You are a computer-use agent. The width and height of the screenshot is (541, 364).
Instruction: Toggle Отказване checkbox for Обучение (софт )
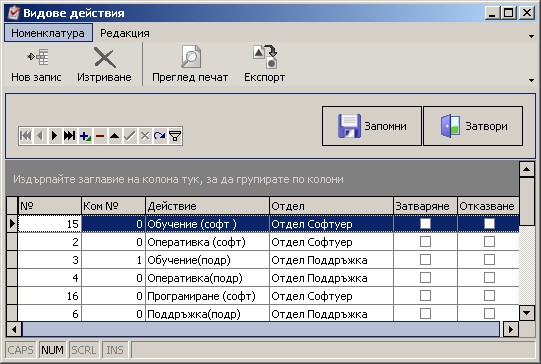click(x=489, y=224)
